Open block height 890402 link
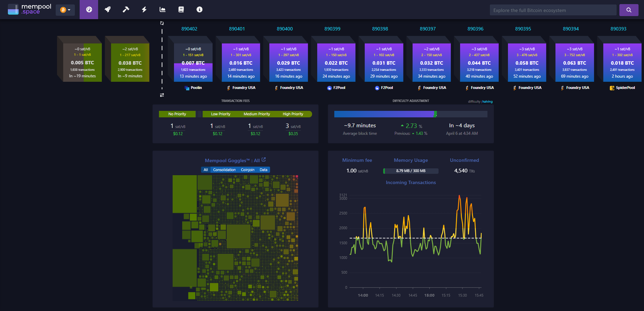The height and width of the screenshot is (311, 644). [189, 29]
